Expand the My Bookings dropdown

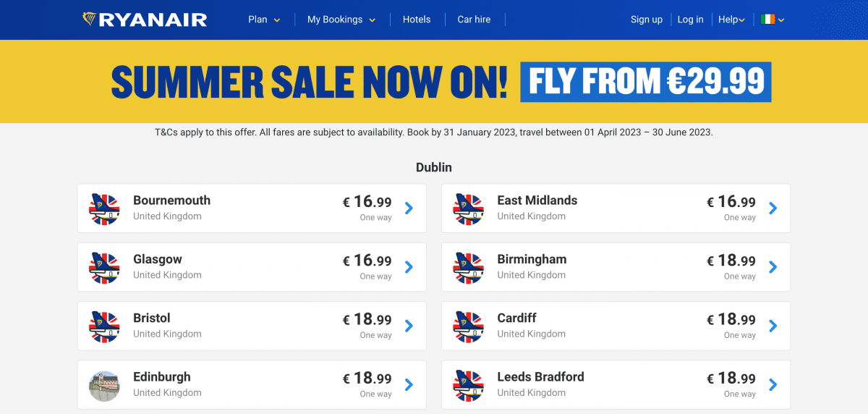tap(341, 20)
